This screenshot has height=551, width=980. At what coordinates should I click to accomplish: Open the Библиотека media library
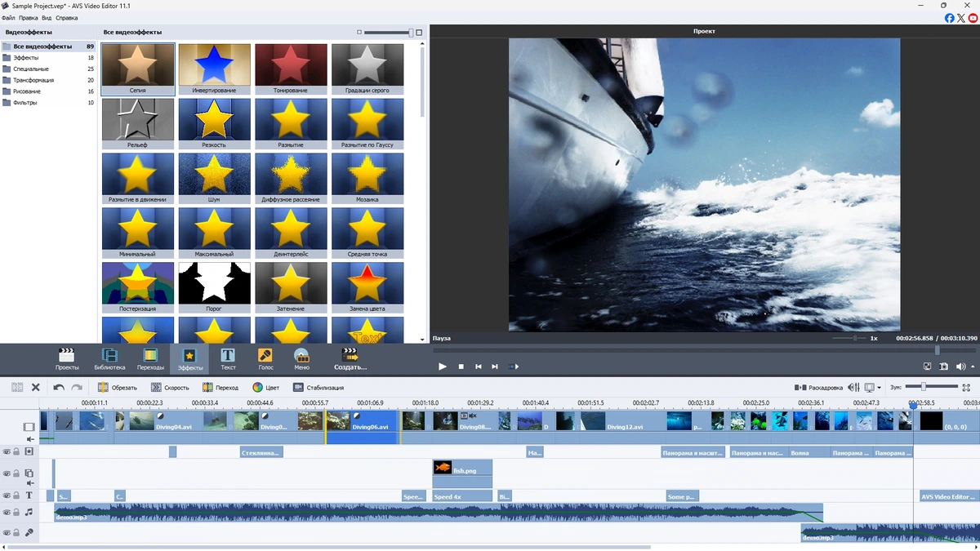tap(109, 359)
